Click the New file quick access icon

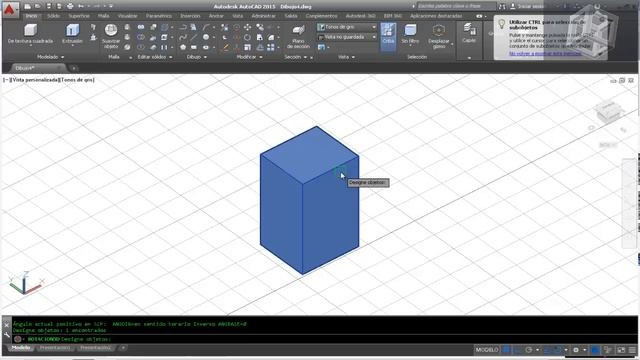coord(27,6)
